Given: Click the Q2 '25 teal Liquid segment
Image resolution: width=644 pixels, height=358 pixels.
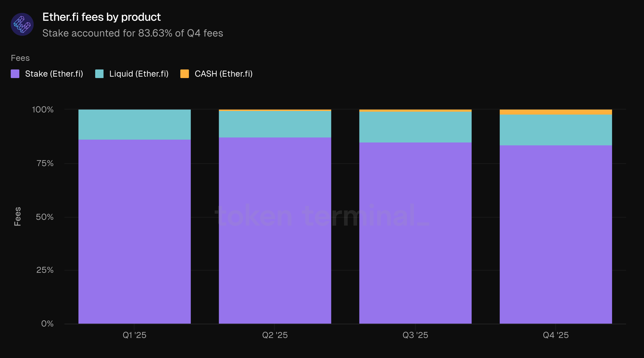Looking at the screenshot, I should [275, 124].
